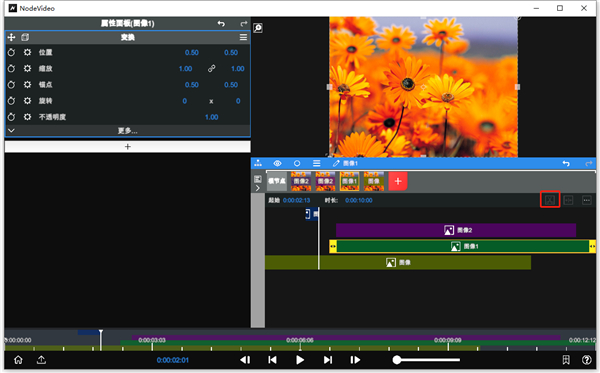Click the split clip icon
Screen dimensions: 600x373
[x=568, y=200]
